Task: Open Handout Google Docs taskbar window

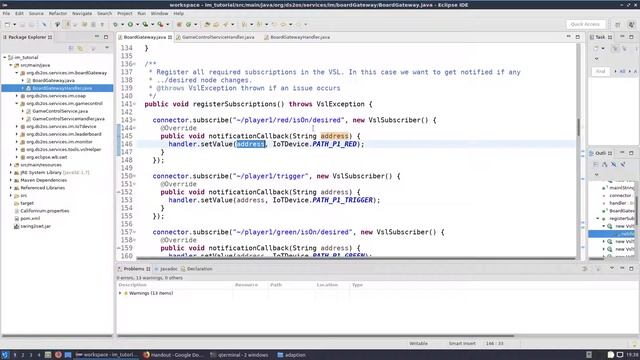Action: [173, 355]
